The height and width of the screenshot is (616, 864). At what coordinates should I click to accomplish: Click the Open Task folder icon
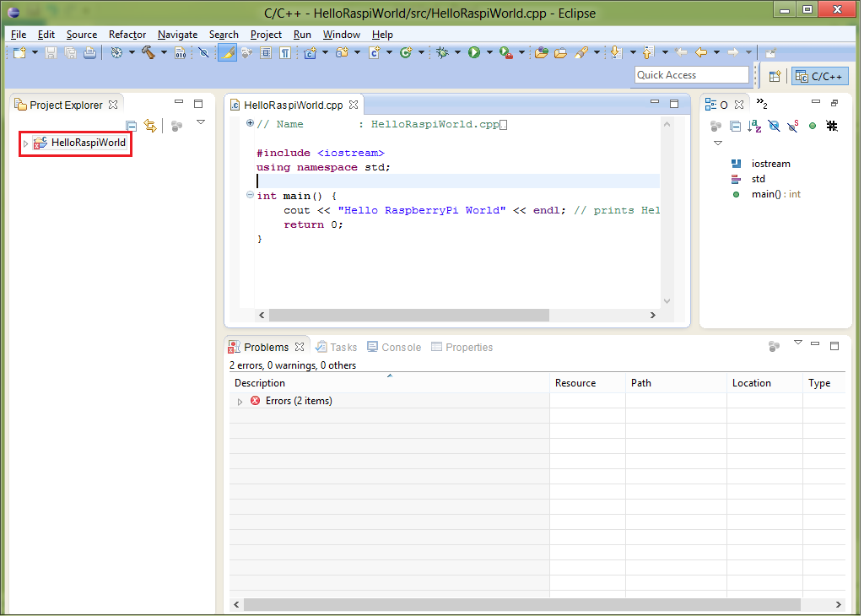[x=561, y=53]
